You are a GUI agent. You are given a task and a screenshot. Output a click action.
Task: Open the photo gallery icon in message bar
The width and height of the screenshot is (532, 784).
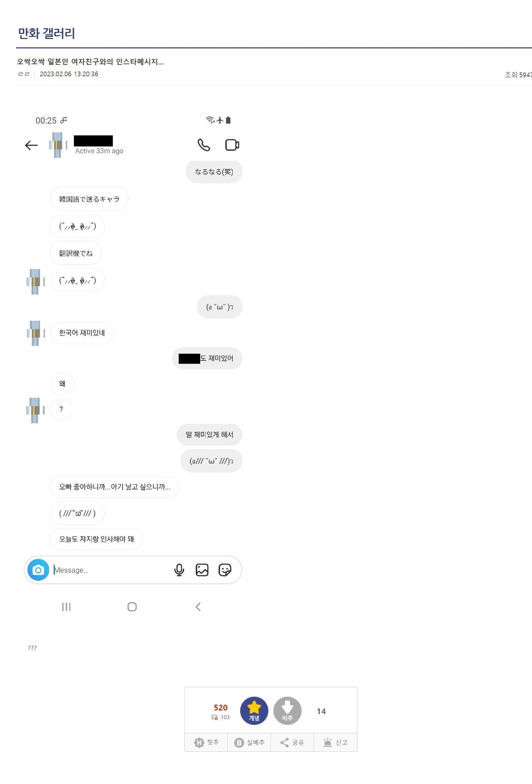click(x=202, y=570)
